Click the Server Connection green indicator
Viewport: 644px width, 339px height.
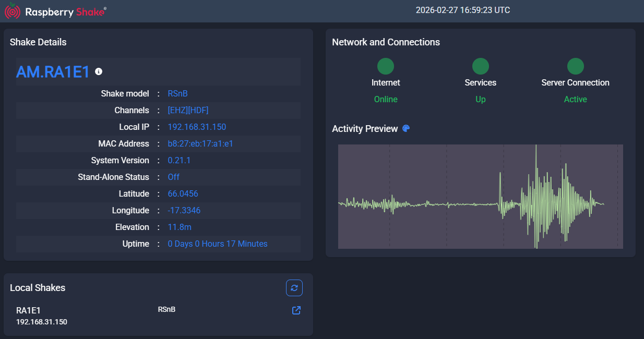575,66
